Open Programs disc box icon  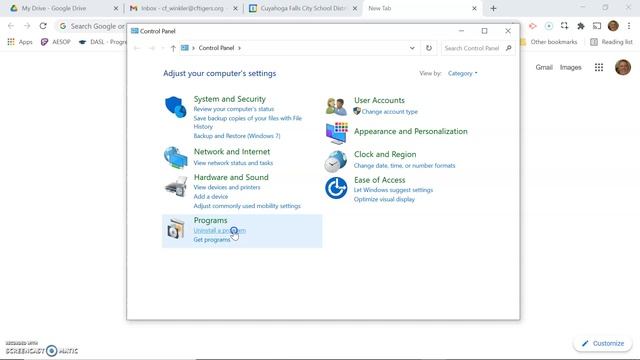(176, 229)
